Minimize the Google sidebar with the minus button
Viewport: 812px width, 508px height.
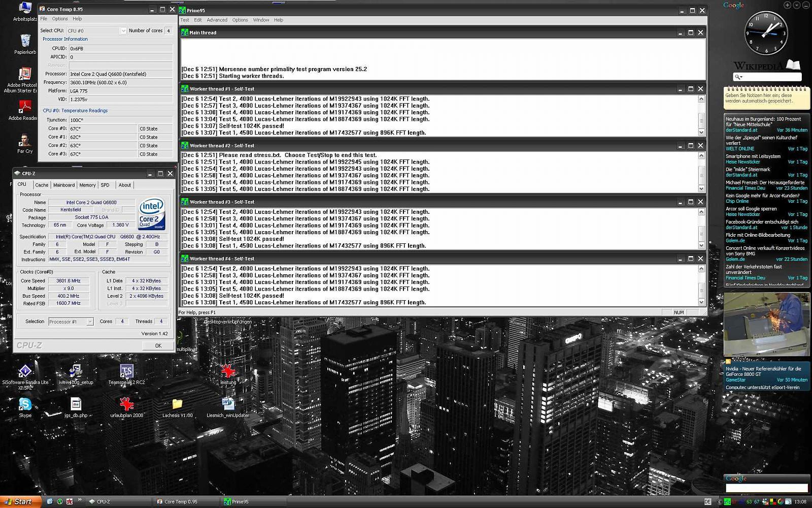(806, 5)
